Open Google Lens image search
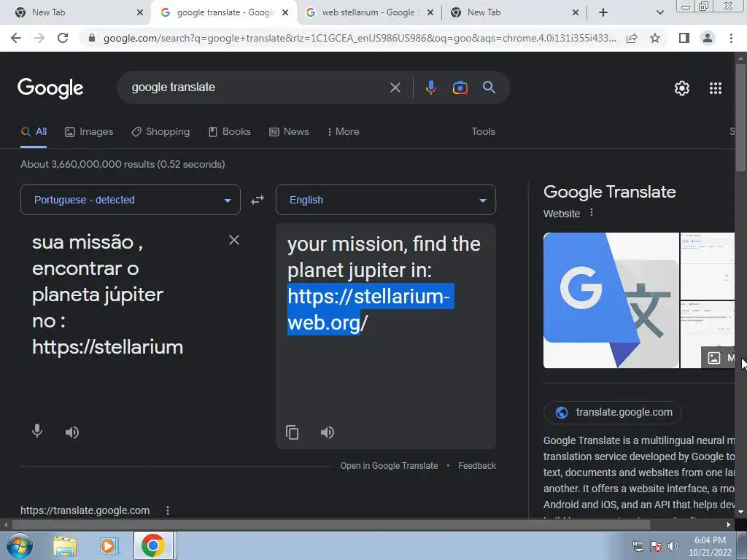The width and height of the screenshot is (747, 560). [x=460, y=87]
